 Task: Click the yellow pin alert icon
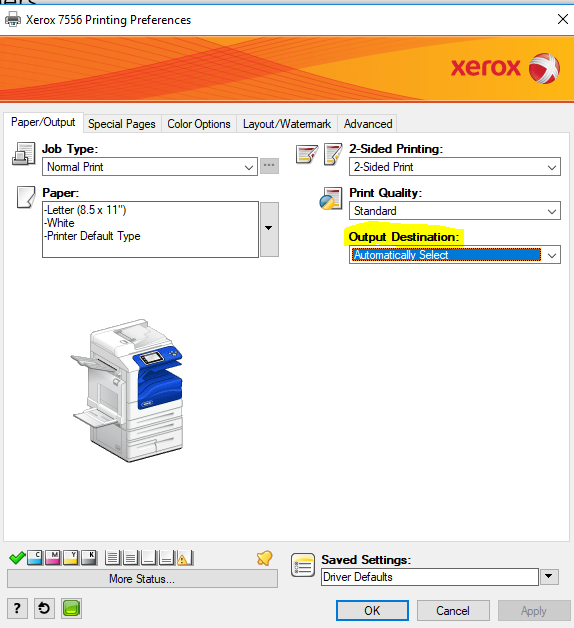tap(264, 558)
